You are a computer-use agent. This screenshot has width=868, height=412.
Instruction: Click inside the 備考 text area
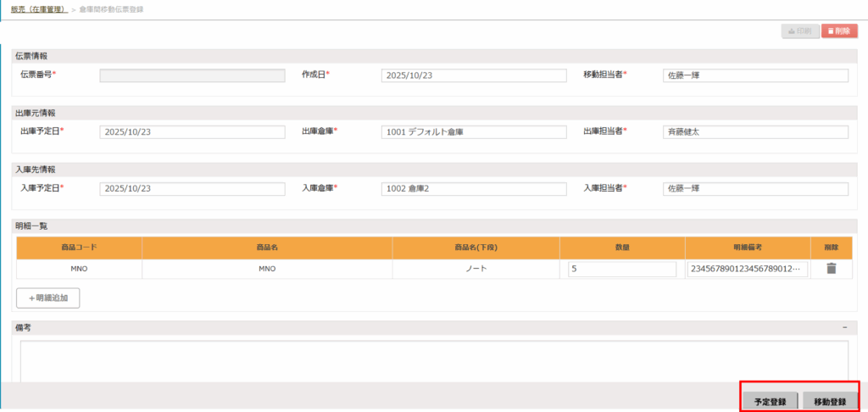(x=434, y=360)
